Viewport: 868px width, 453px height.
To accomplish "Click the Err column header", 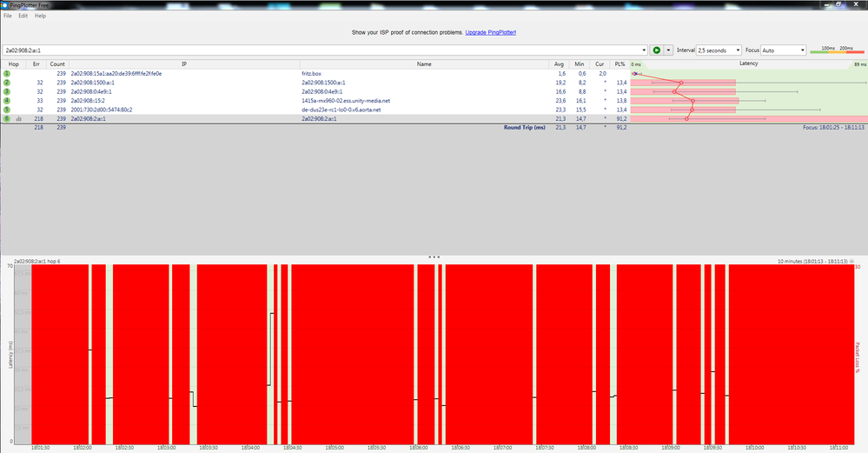I will pyautogui.click(x=36, y=64).
